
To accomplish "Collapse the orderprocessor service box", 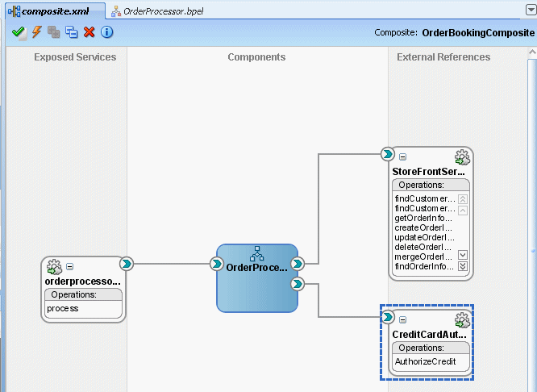I will (x=70, y=266).
